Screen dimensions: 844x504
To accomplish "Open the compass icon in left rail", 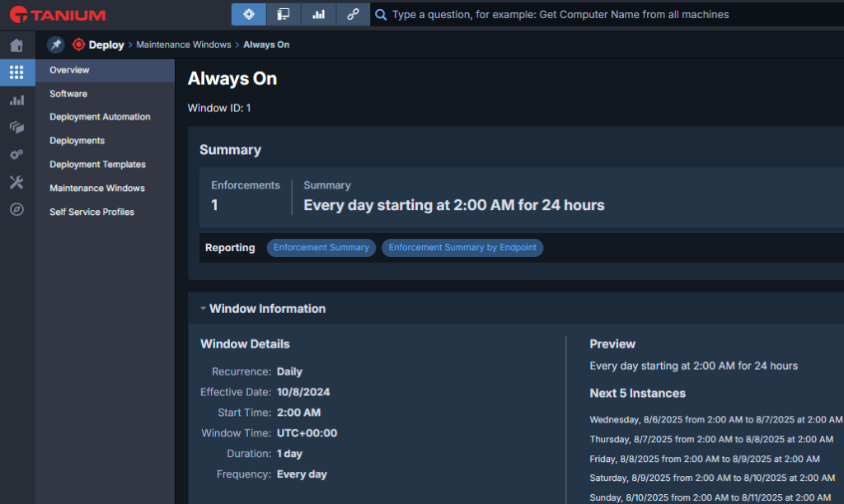I will coord(16,210).
